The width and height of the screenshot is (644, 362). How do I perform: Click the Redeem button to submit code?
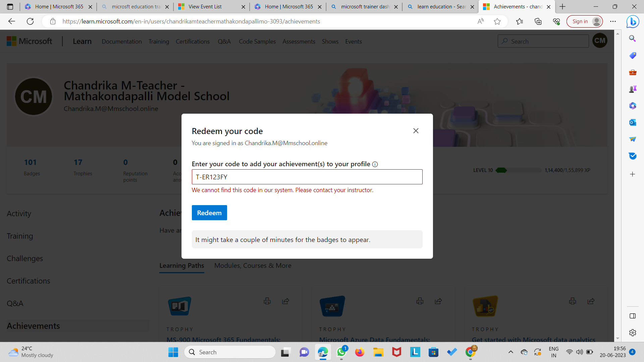tap(209, 213)
